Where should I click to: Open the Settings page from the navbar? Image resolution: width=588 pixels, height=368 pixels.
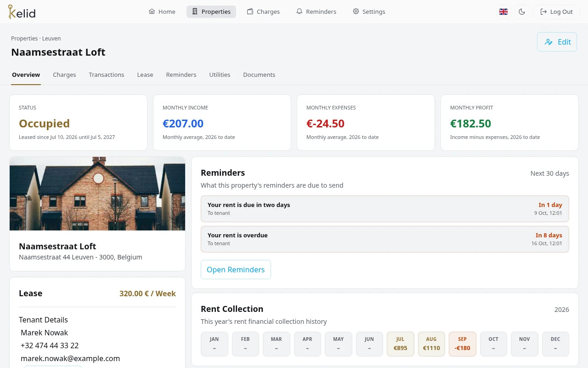(x=369, y=11)
